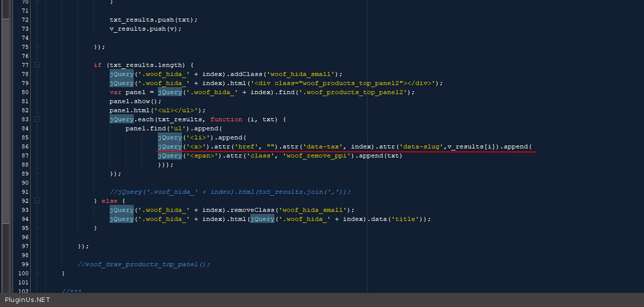Click the data('title') call on line 94

click(x=403, y=219)
